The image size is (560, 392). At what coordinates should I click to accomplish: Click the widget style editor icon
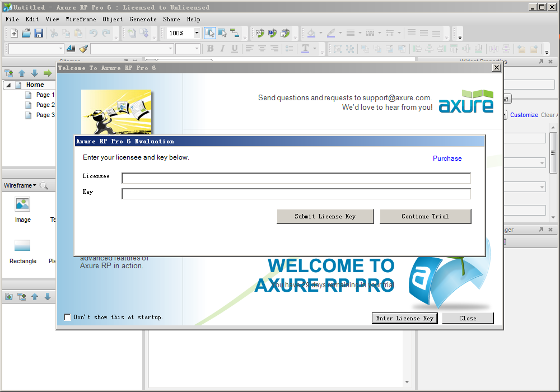(71, 49)
